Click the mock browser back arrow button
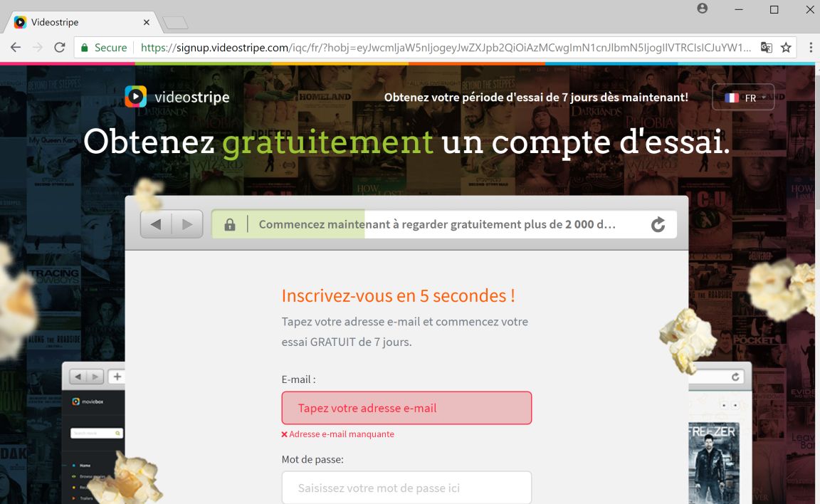 point(156,224)
